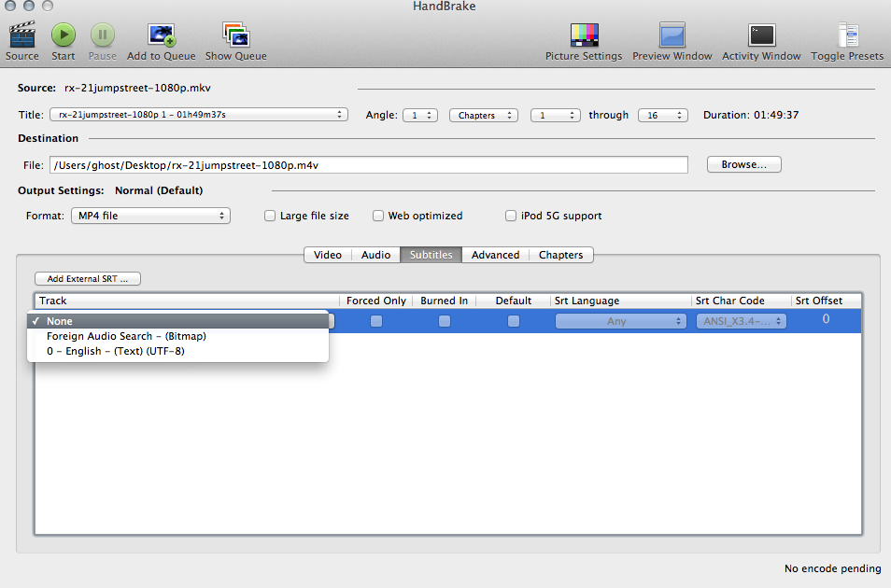Screen dimensions: 891x588
Task: Click the Pause toolbar icon
Action: click(x=103, y=35)
